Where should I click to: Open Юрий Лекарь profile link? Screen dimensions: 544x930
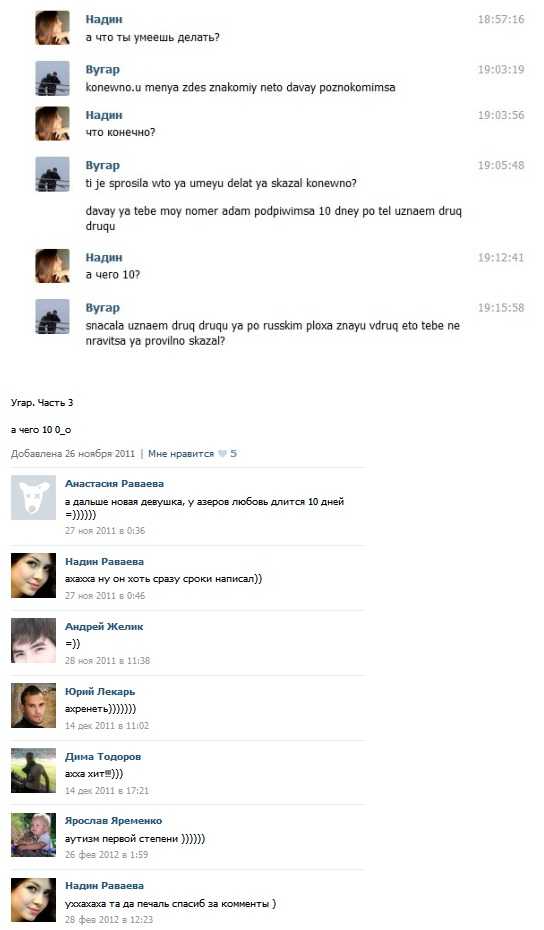(100, 692)
